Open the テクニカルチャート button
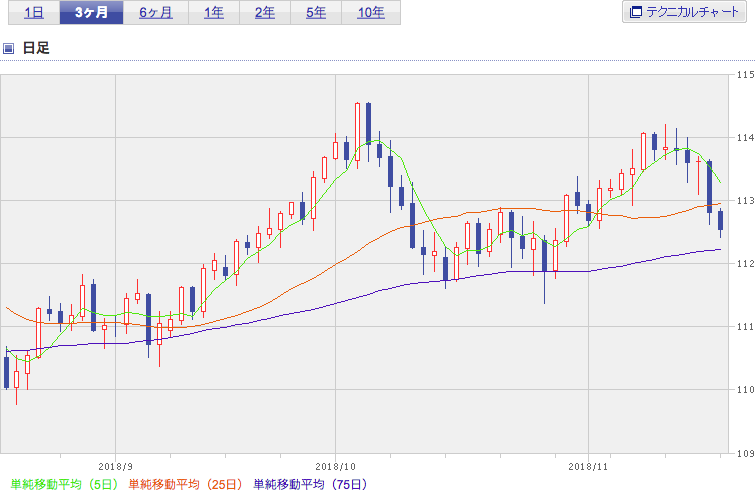This screenshot has height=493, width=755. tap(684, 12)
